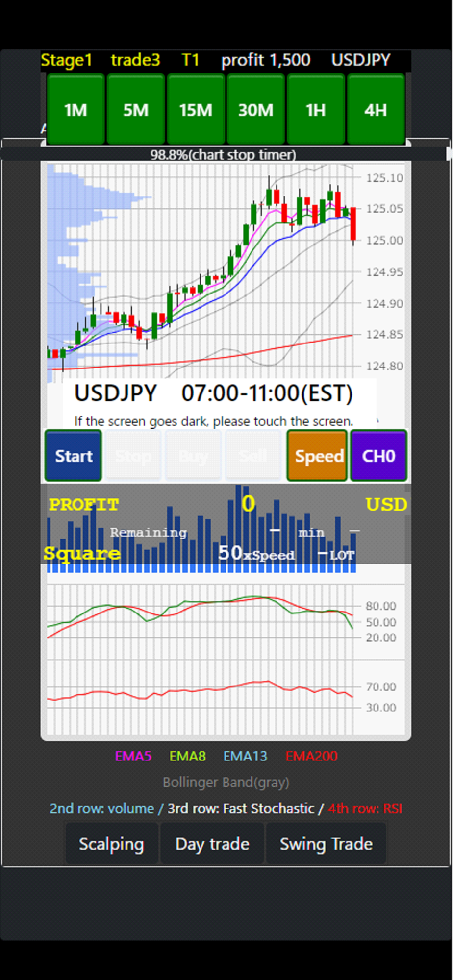Viewport: 453px width, 980px height.
Task: Click the yellow Square position label
Action: point(82,553)
